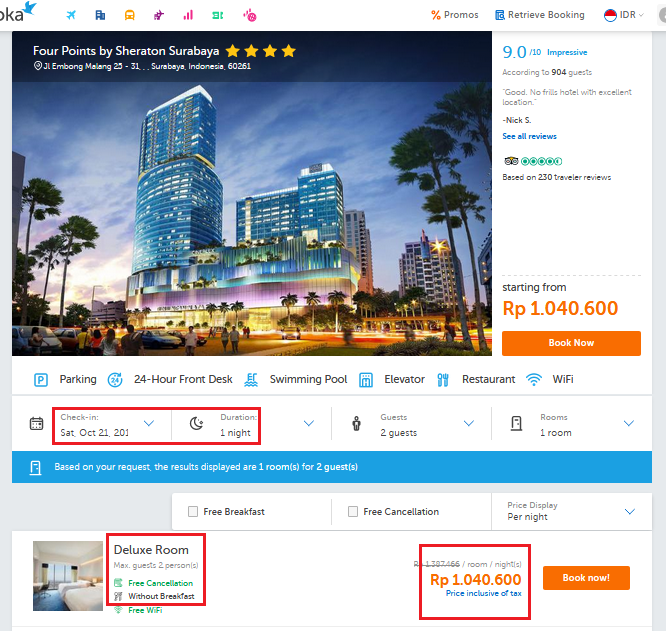Screen dimensions: 666x631
Task: Click the WiFi signal icon
Action: coord(534,379)
